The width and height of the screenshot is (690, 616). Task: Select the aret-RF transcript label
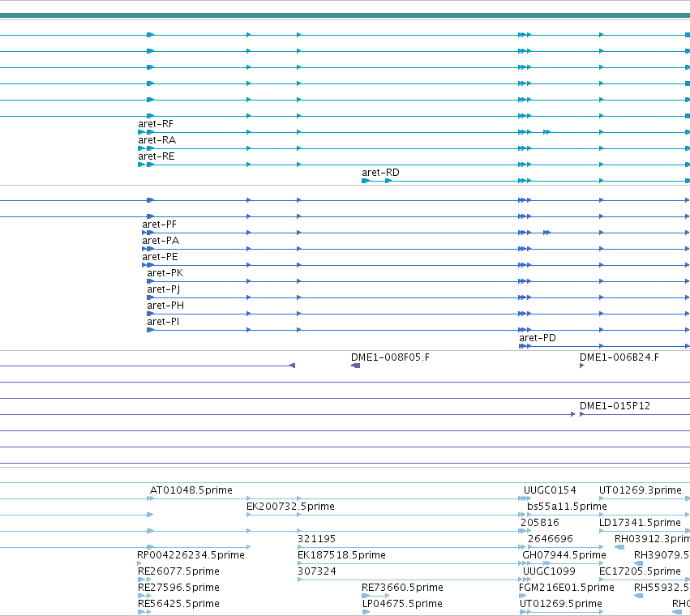point(156,124)
